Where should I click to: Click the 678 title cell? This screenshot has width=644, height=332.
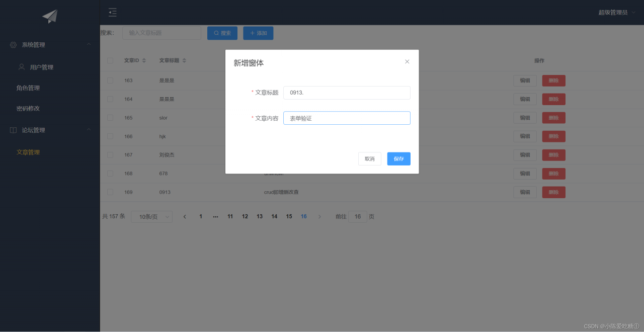tap(164, 174)
